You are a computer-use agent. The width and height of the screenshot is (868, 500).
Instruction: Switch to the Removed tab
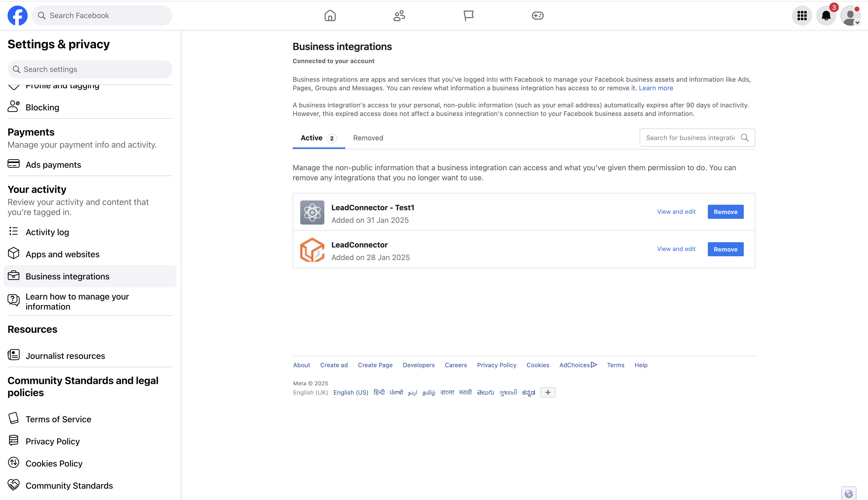coord(368,138)
